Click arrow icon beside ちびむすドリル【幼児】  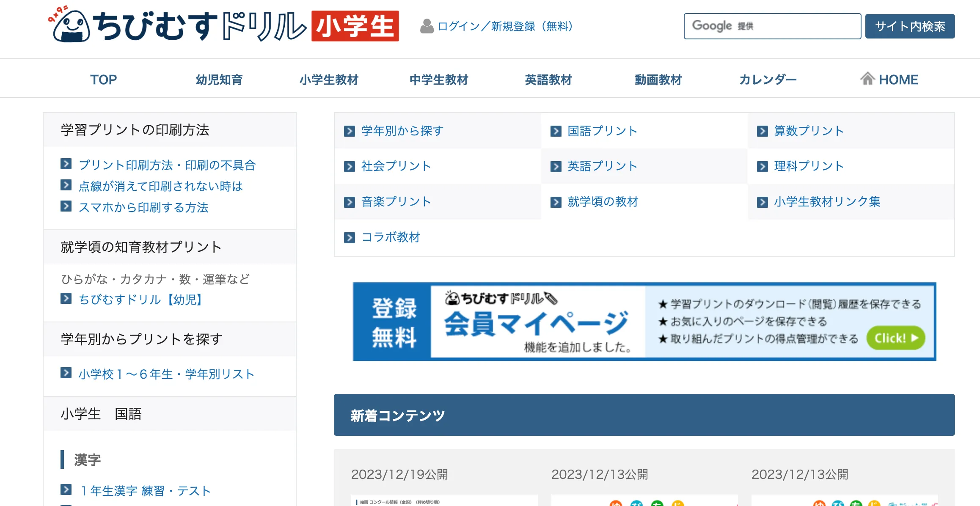click(x=66, y=298)
